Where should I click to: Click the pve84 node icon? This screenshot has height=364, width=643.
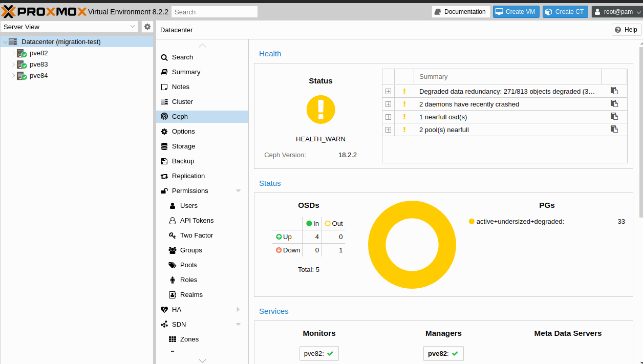click(x=22, y=76)
